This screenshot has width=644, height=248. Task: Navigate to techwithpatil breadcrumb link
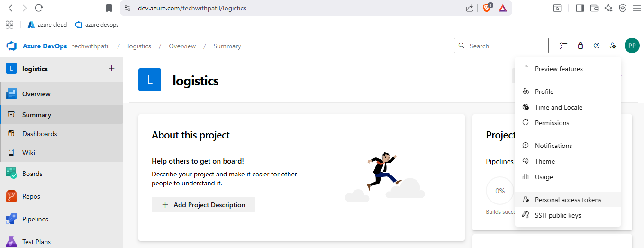point(91,46)
